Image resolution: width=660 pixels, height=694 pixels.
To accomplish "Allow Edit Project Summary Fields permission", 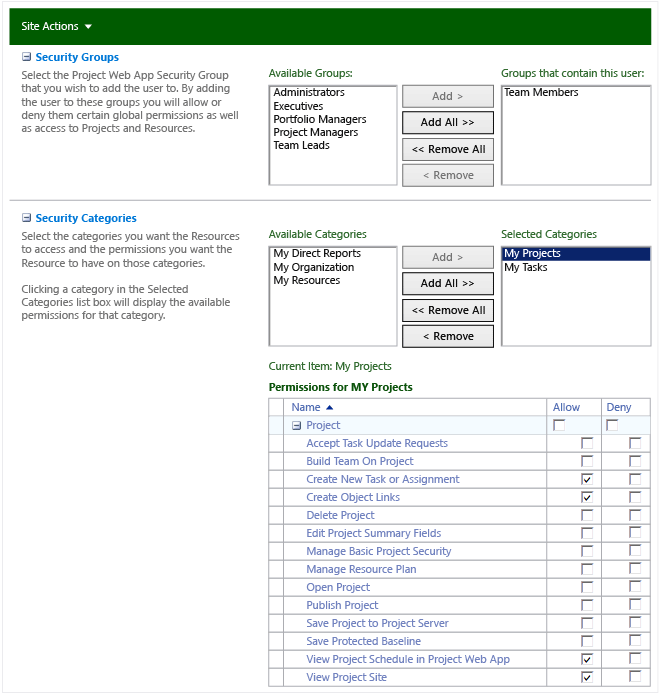I will click(x=587, y=533).
